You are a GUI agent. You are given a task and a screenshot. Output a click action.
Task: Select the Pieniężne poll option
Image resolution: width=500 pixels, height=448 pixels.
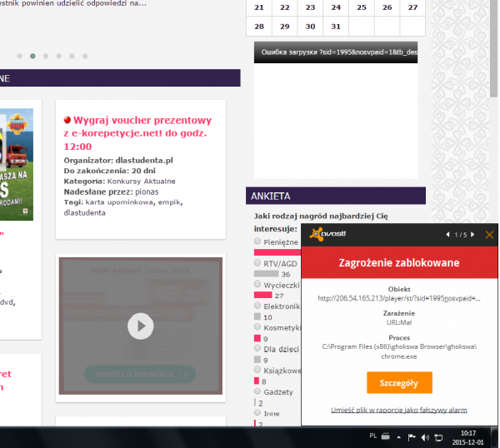point(257,241)
